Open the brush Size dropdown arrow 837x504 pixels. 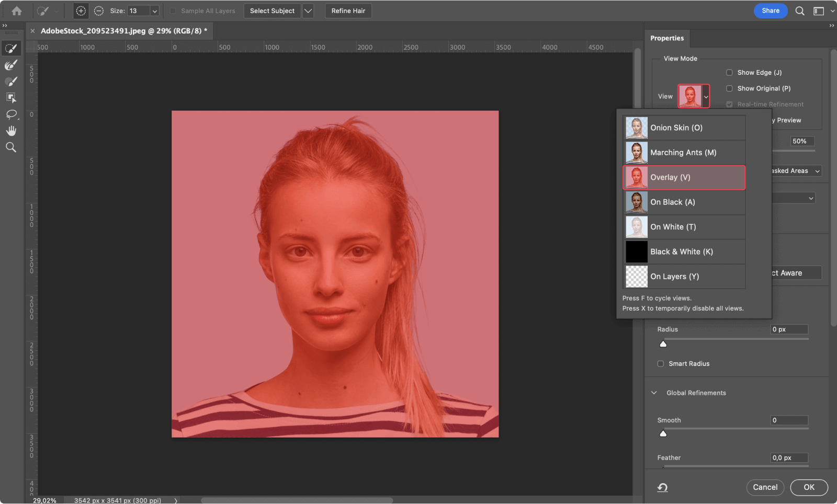pyautogui.click(x=154, y=11)
